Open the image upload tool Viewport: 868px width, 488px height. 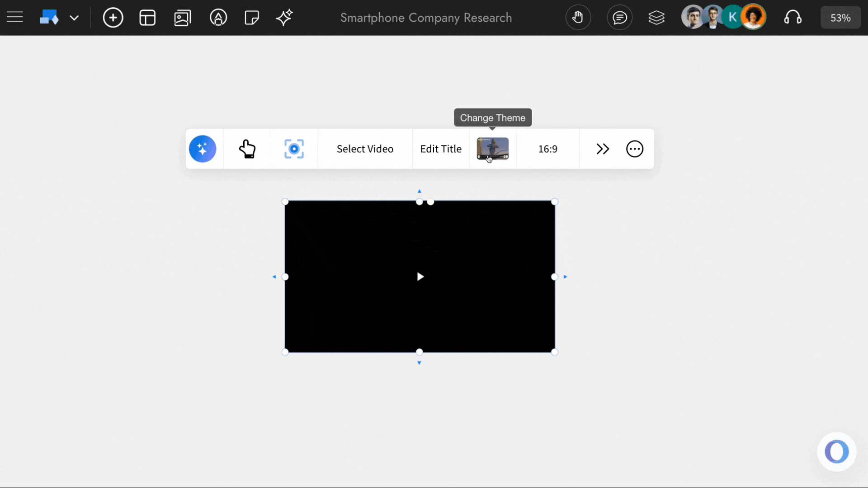tap(182, 18)
